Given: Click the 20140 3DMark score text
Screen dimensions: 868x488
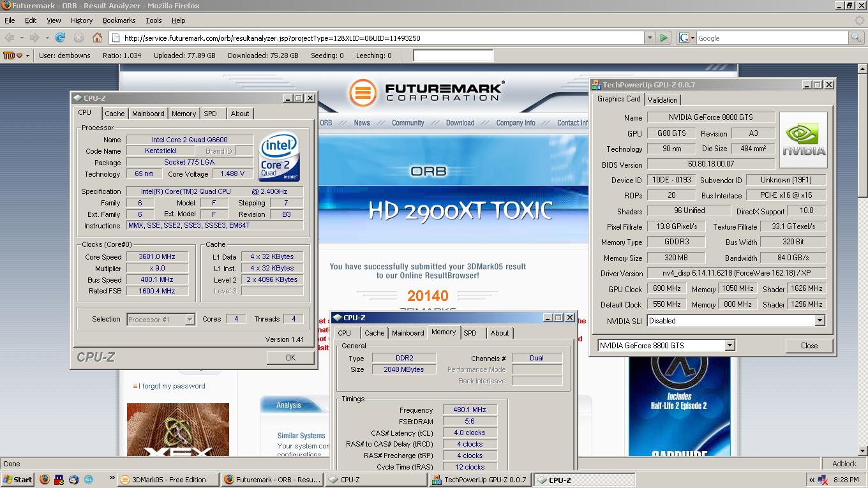Looking at the screenshot, I should click(428, 295).
